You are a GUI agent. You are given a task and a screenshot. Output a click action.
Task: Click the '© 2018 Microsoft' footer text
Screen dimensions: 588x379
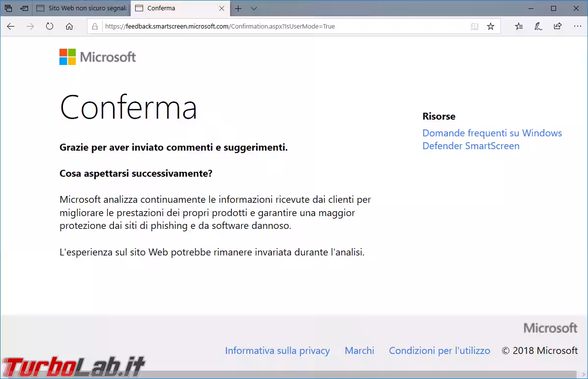click(x=540, y=350)
